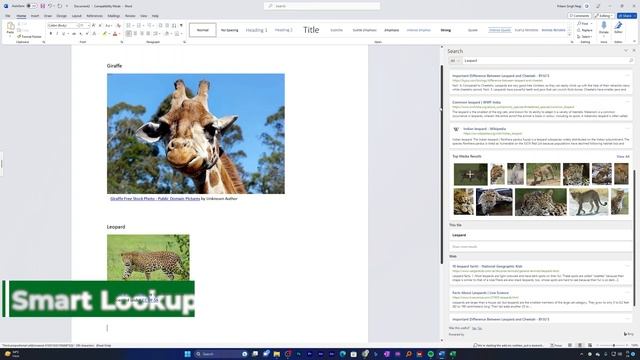Screen dimensions: 640x360
Task: Click the Save icon in title bar
Action: tap(42, 6)
